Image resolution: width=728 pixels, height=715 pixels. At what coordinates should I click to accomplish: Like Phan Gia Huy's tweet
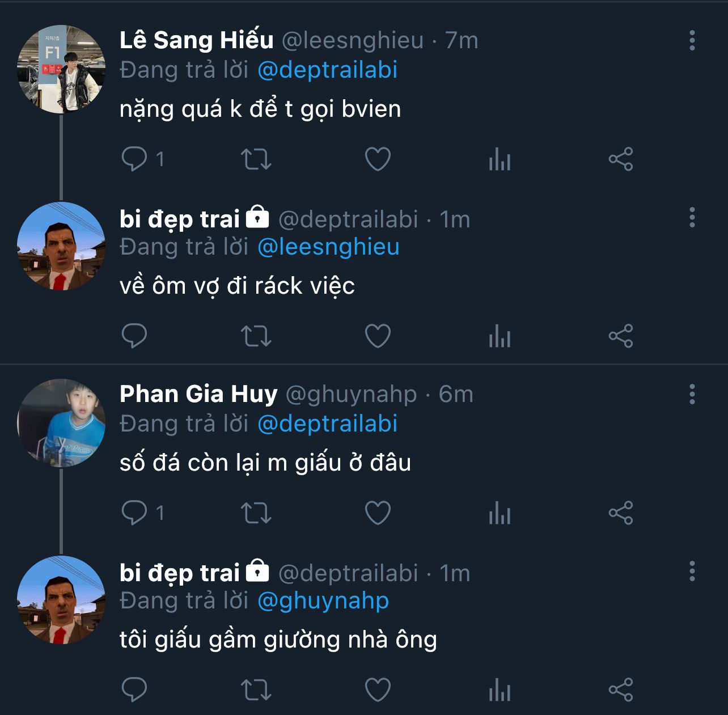click(378, 513)
